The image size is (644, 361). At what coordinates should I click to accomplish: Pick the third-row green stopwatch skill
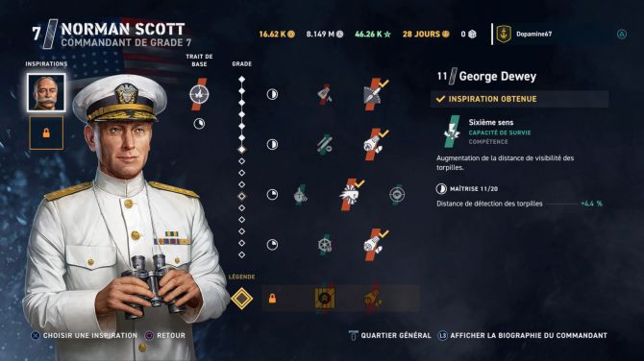coord(301,195)
